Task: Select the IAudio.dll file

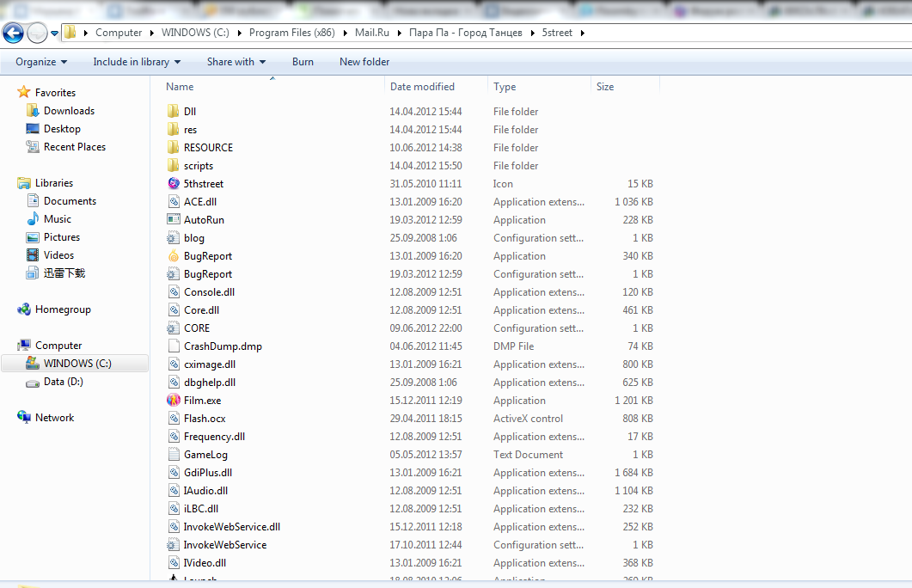Action: coord(205,490)
